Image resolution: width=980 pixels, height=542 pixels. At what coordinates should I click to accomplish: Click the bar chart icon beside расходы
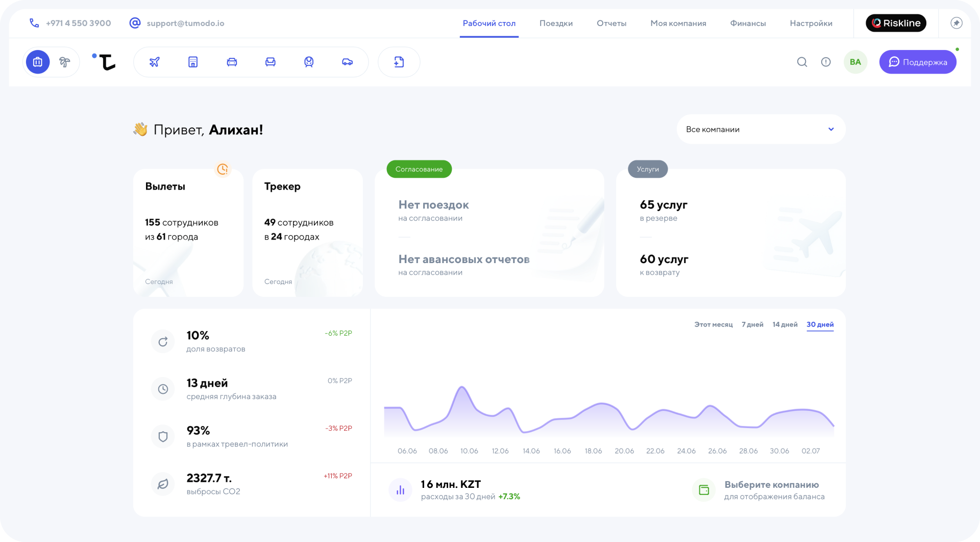point(400,490)
